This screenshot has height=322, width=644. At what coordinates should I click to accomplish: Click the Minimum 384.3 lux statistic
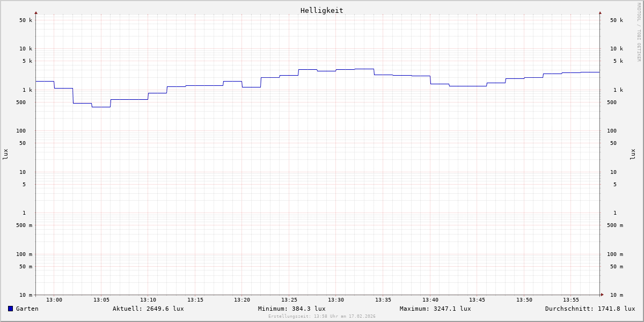pos(291,309)
